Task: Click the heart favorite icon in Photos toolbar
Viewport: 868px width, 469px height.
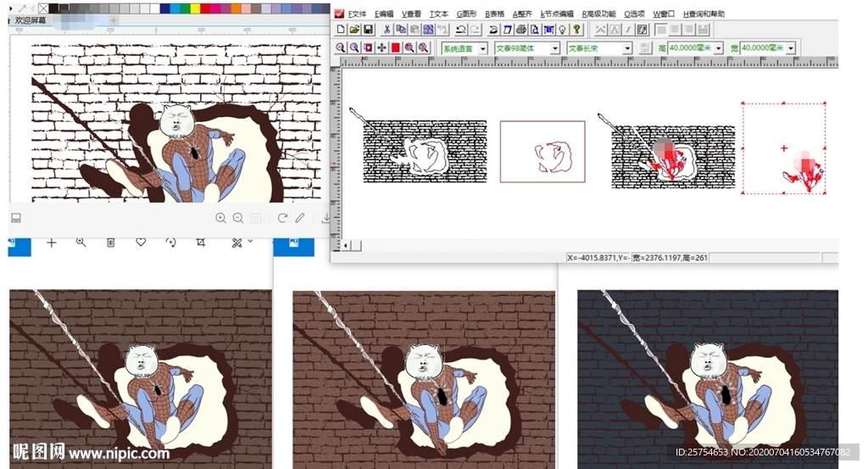Action: point(141,243)
